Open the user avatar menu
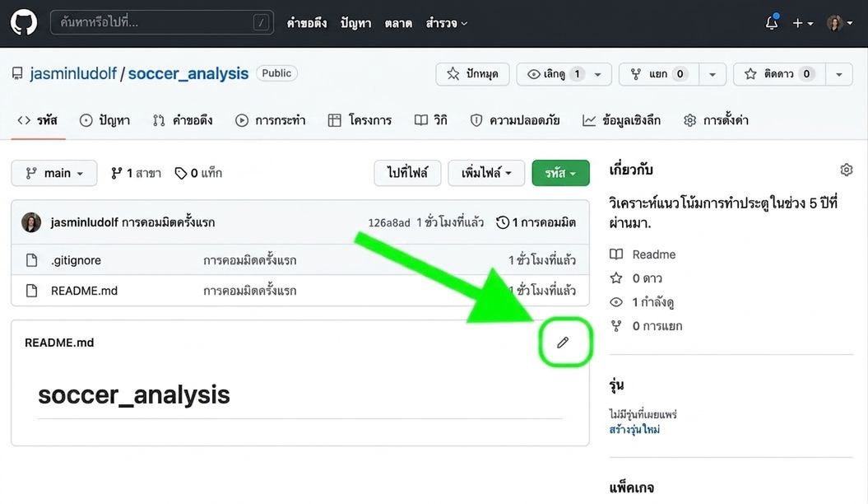This screenshot has height=504, width=868. click(x=839, y=23)
